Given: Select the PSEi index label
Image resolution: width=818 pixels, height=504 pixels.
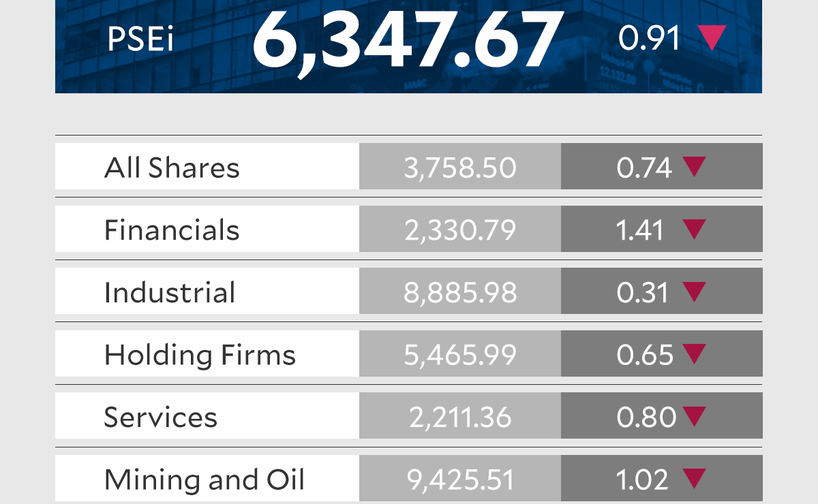Looking at the screenshot, I should click(140, 40).
